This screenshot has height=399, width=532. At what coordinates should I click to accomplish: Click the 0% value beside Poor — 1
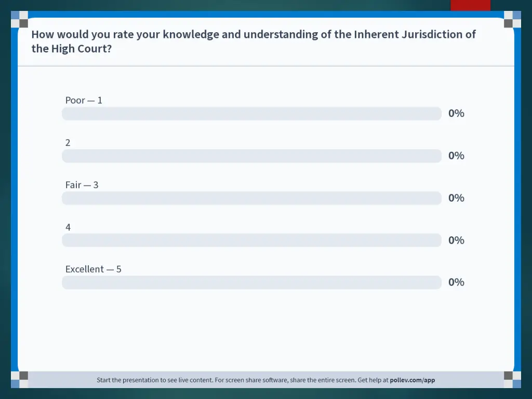coord(456,113)
